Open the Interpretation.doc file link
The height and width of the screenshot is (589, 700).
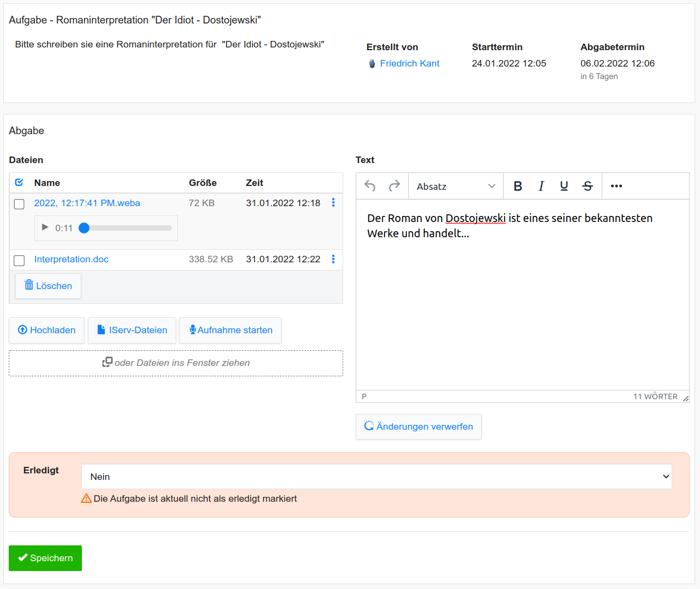pos(71,259)
